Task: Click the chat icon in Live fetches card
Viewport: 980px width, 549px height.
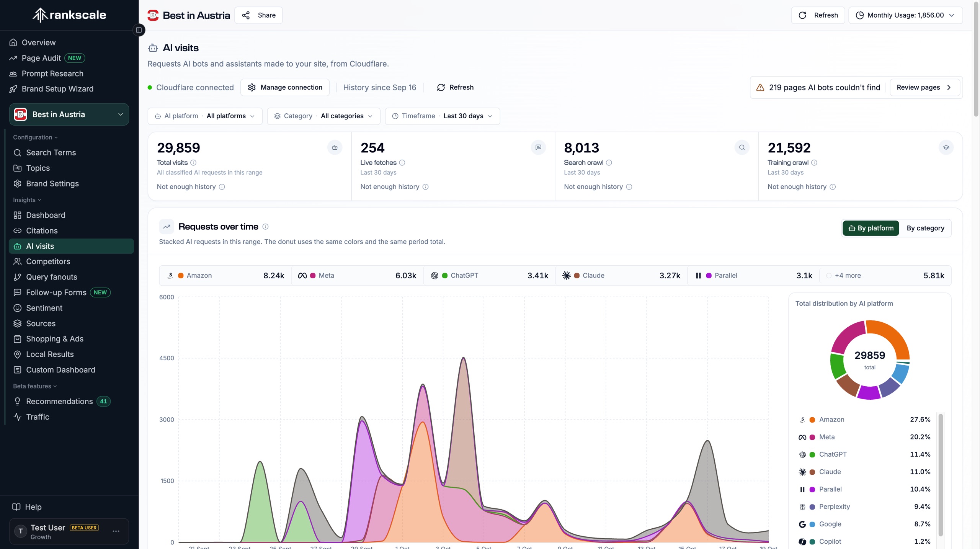Action: pos(538,147)
